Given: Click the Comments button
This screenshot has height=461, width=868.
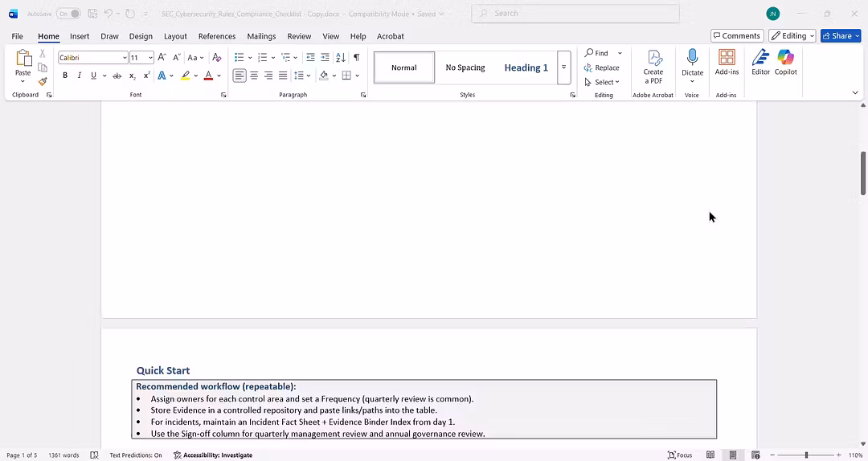Looking at the screenshot, I should (737, 35).
